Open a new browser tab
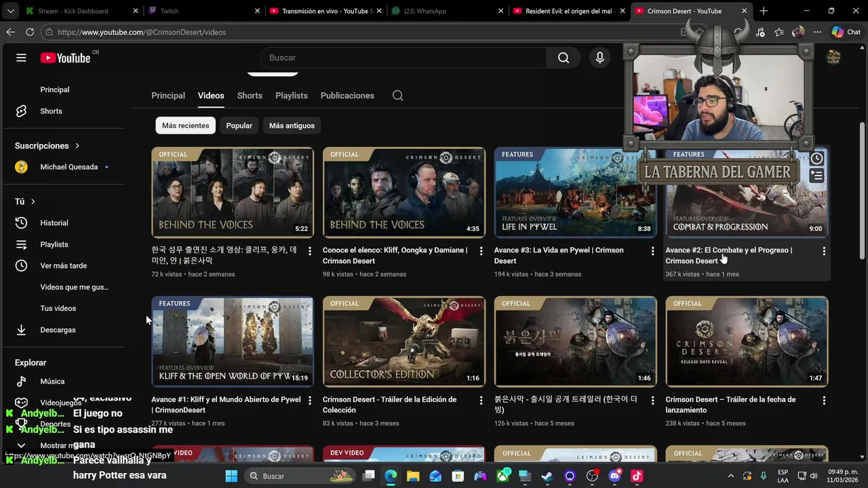This screenshot has height=488, width=868. pos(764,11)
